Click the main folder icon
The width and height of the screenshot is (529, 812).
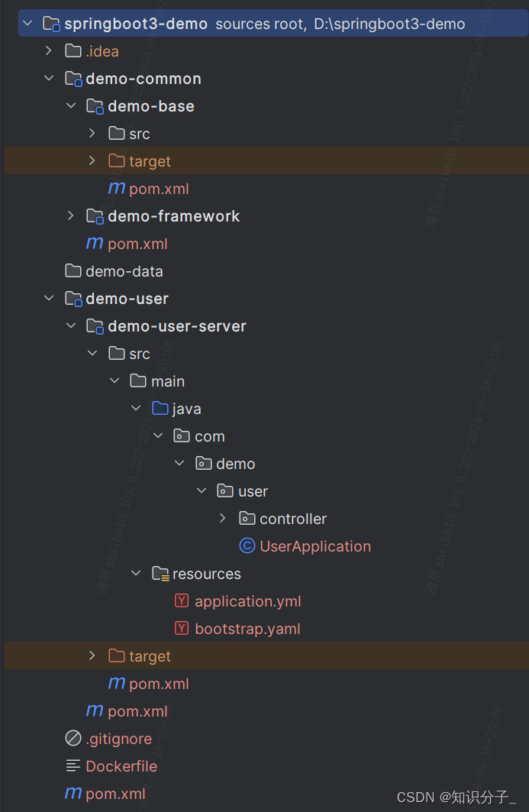coord(138,380)
